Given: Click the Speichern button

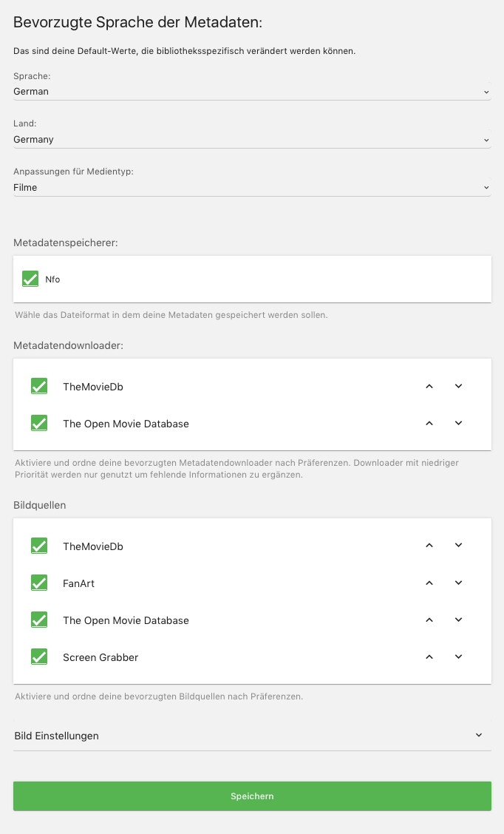Looking at the screenshot, I should [252, 796].
